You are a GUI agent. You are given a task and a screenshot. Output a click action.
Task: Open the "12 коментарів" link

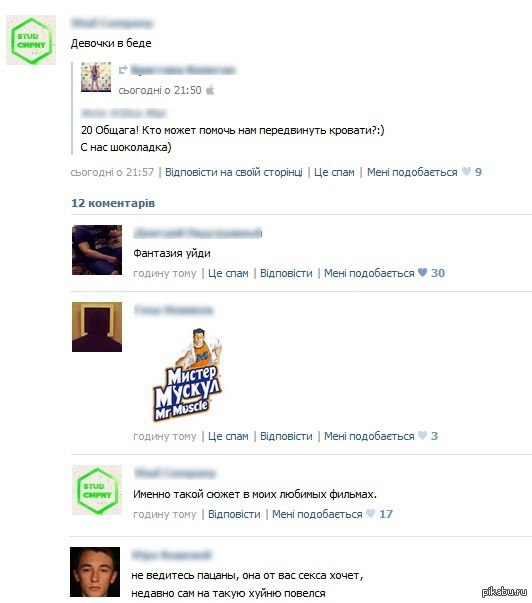[x=113, y=203]
